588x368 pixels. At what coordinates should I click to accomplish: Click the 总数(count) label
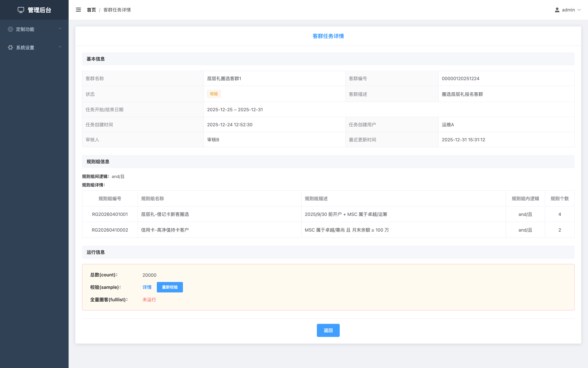(104, 275)
